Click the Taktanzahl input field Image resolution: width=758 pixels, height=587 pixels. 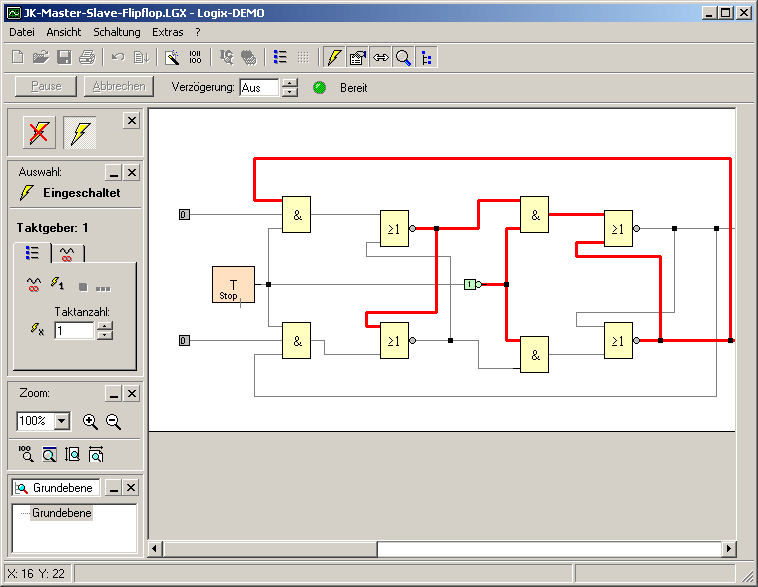pos(74,330)
